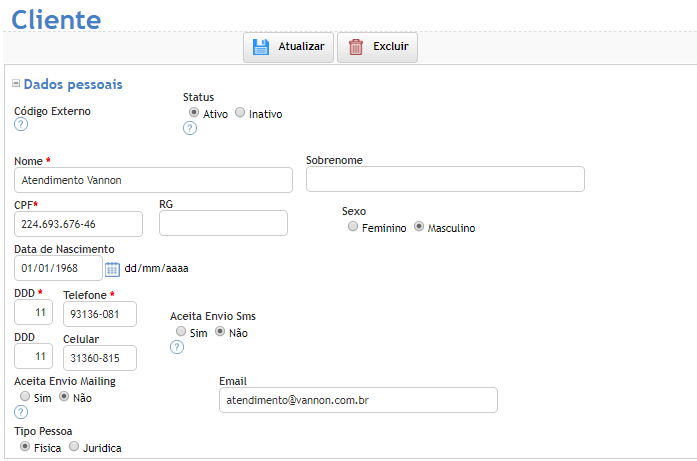This screenshot has width=697, height=461.
Task: Click the Atualizar save button
Action: [288, 47]
